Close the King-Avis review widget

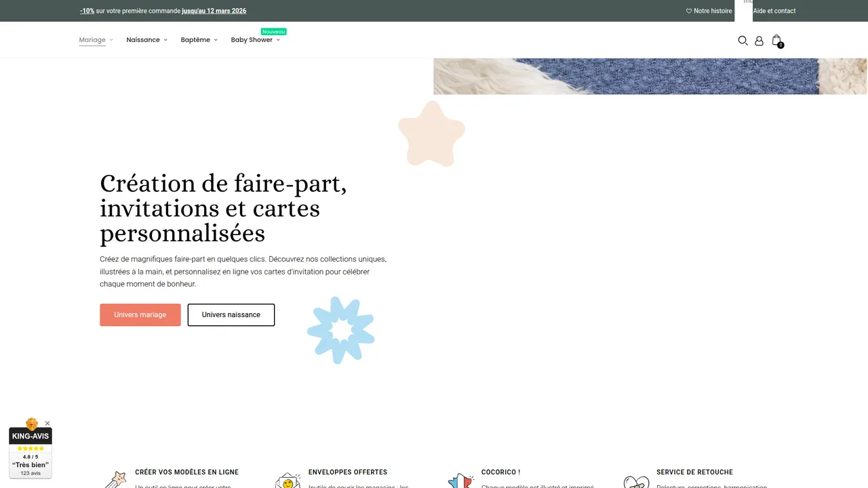[x=47, y=424]
